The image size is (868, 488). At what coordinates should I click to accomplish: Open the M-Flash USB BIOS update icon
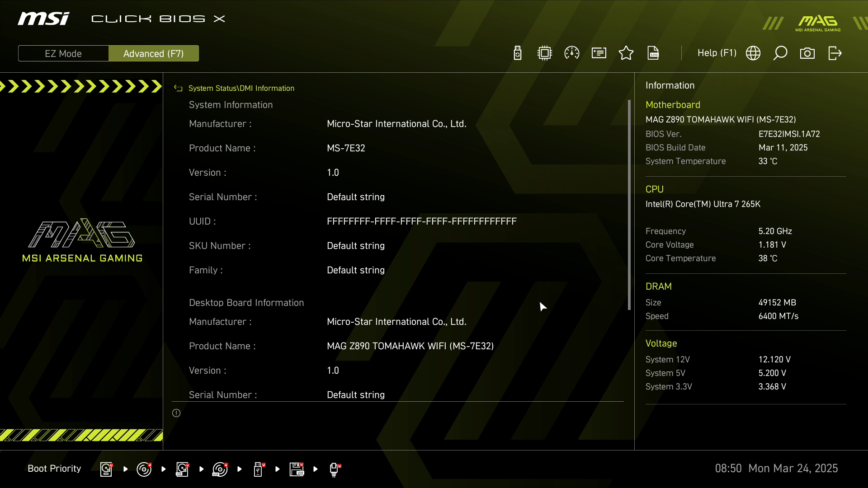518,53
